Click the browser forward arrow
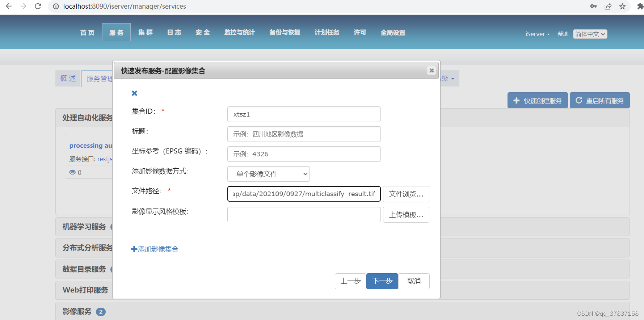Image resolution: width=644 pixels, height=320 pixels. [24, 6]
